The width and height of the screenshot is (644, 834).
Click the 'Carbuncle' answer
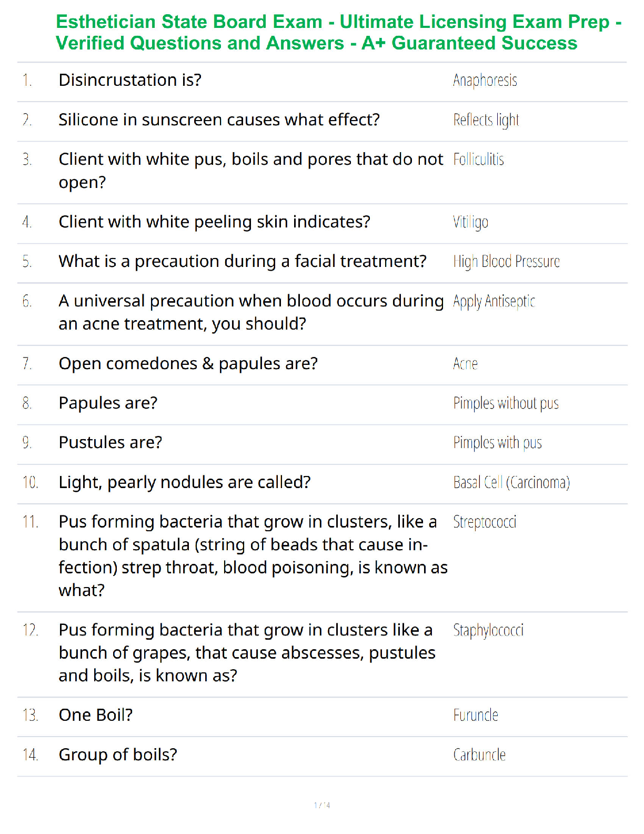(x=479, y=755)
